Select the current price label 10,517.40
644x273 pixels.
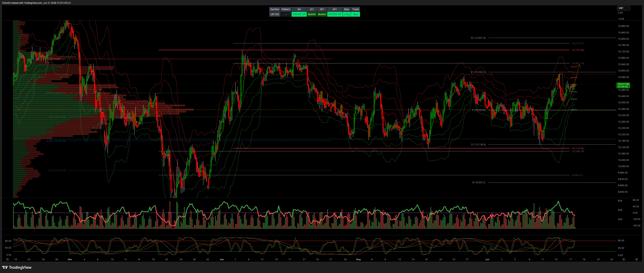tap(623, 85)
